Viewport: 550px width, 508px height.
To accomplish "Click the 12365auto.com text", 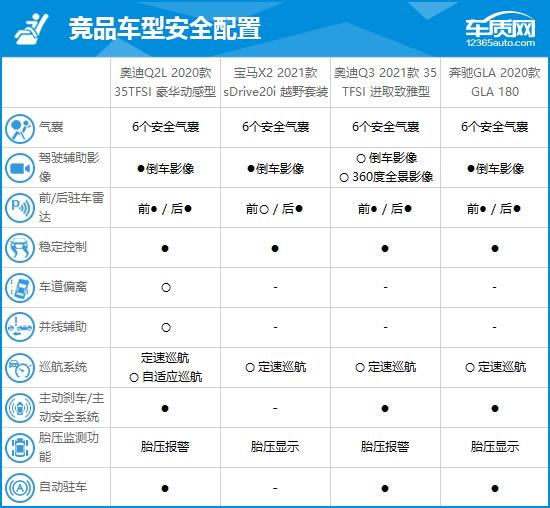I will click(x=501, y=43).
